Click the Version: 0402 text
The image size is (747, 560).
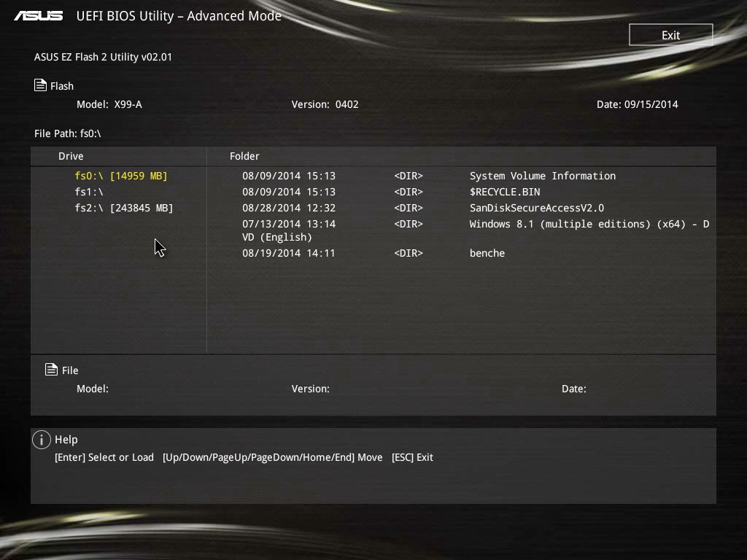click(325, 104)
